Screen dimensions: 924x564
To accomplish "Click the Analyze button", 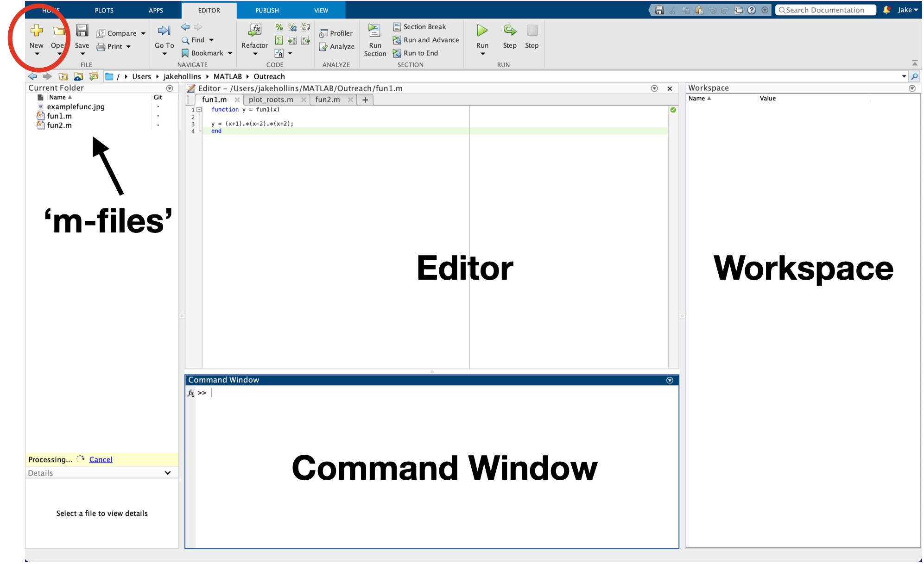I will point(337,47).
